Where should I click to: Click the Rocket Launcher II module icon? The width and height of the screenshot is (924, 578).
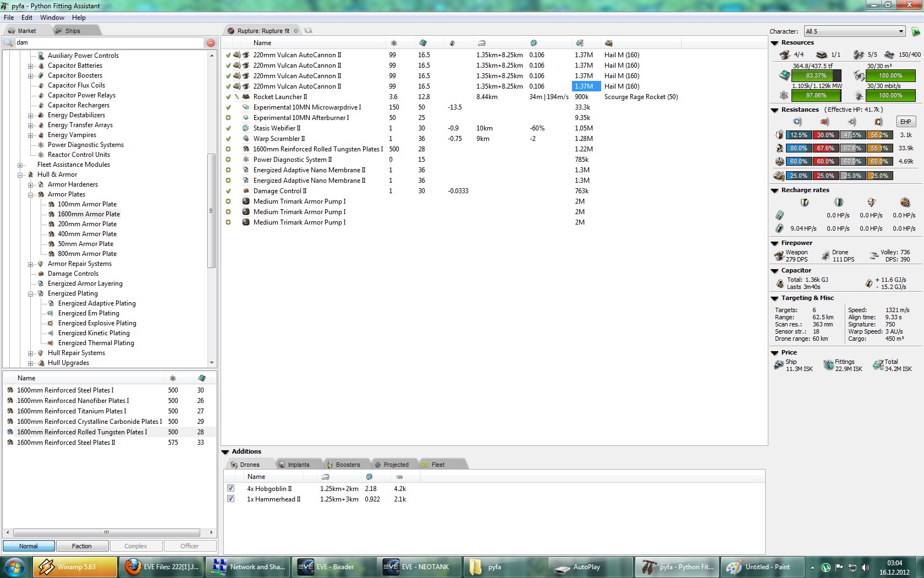(246, 97)
